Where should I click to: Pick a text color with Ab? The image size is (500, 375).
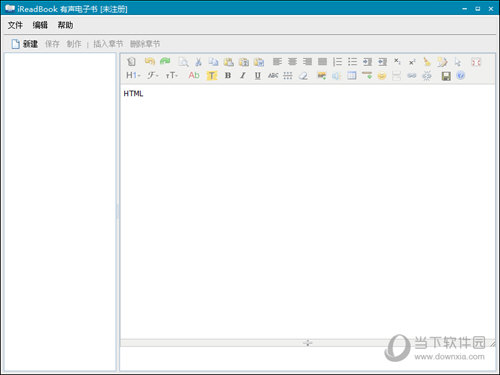[x=194, y=75]
